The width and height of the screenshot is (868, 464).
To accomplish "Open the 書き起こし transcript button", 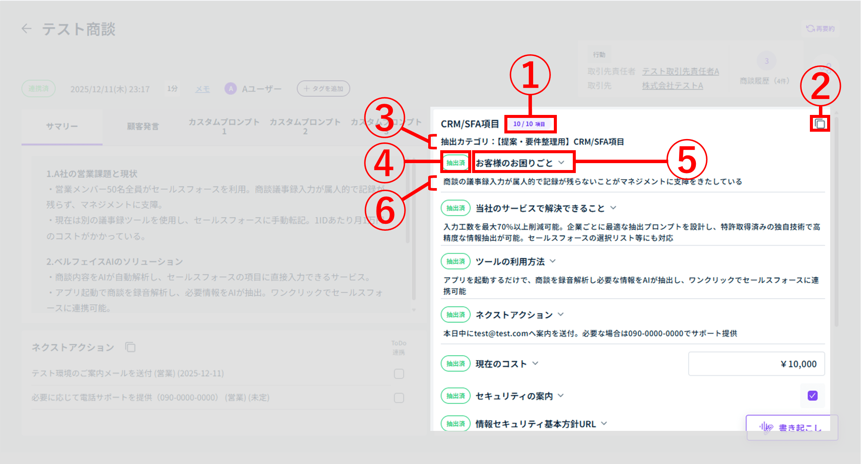I will [791, 427].
